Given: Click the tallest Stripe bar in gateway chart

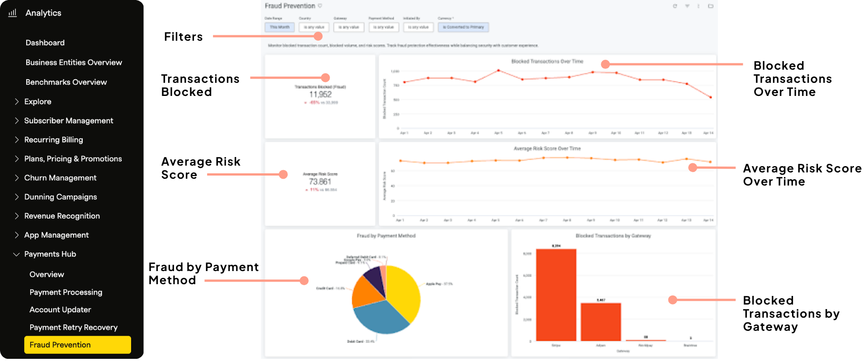Looking at the screenshot, I should pos(556,295).
